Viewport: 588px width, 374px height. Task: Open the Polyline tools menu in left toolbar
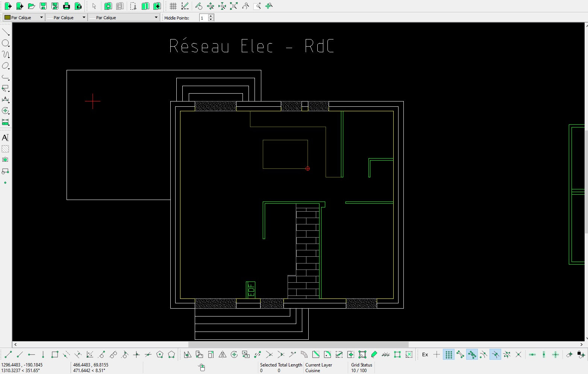click(x=6, y=77)
